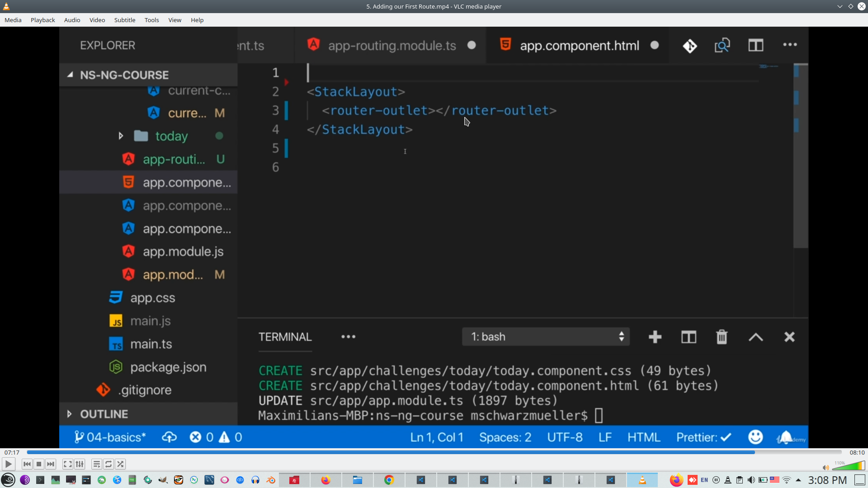Toggle random shuffle playback
The width and height of the screenshot is (868, 488).
click(120, 464)
